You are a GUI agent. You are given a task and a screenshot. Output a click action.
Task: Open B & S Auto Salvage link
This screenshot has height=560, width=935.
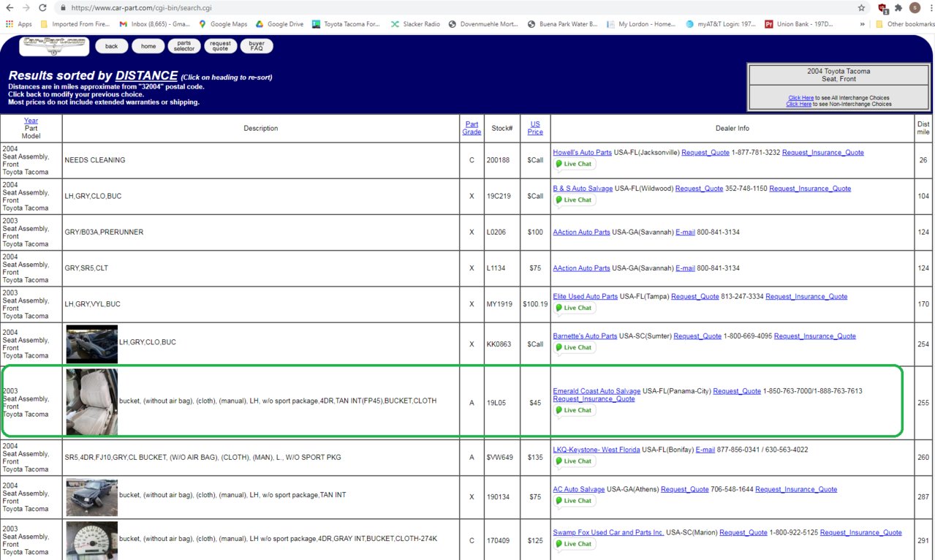coord(583,189)
